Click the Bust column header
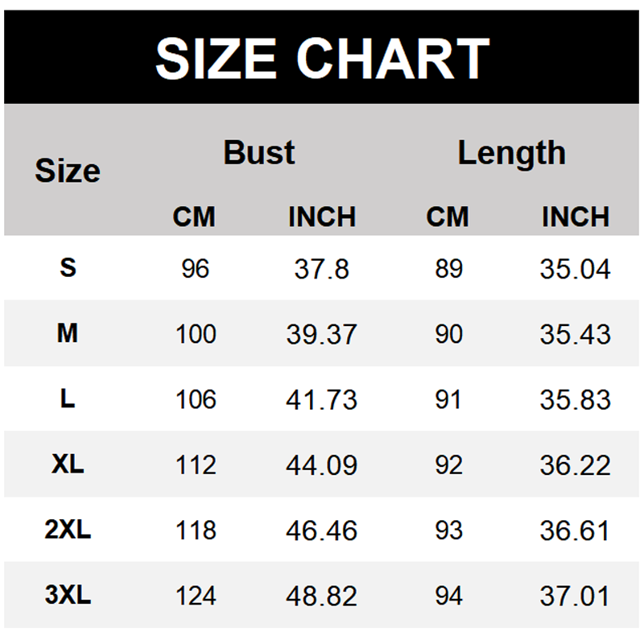Viewport: 644px width, 644px height. pyautogui.click(x=259, y=152)
